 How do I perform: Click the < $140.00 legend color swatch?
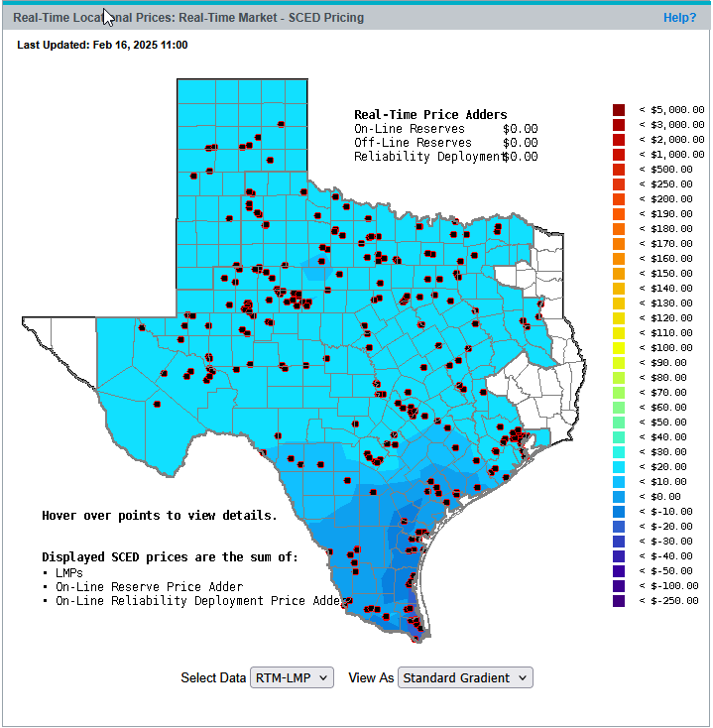pos(619,289)
